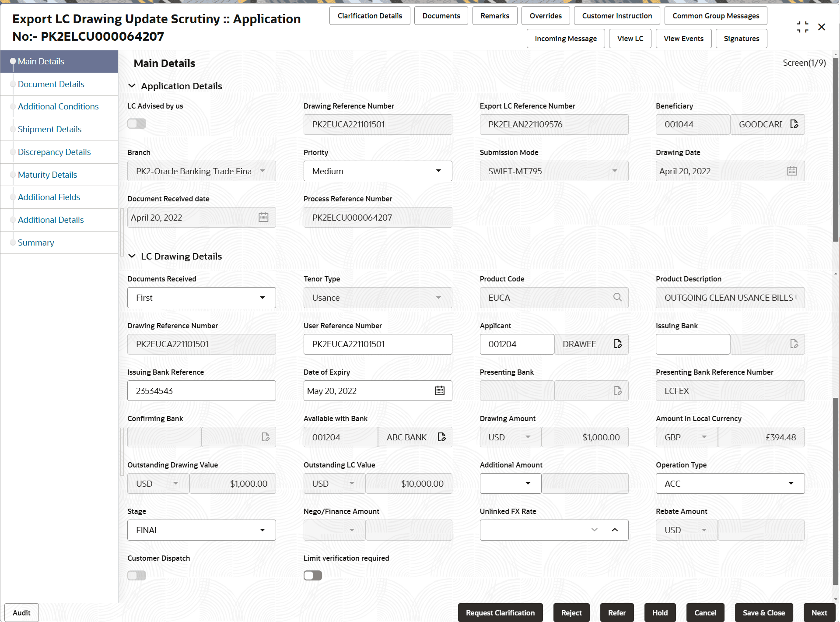Viewport: 840px width, 622px height.
Task: Click the expand-screen icon near the close button
Action: pyautogui.click(x=802, y=27)
